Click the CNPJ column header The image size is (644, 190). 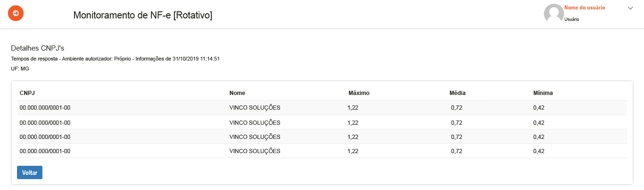27,93
